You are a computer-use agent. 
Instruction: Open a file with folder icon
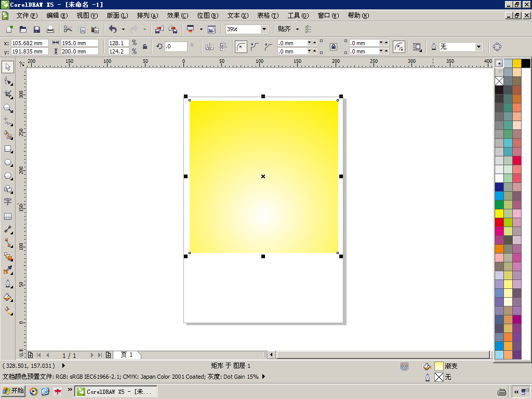pyautogui.click(x=23, y=29)
